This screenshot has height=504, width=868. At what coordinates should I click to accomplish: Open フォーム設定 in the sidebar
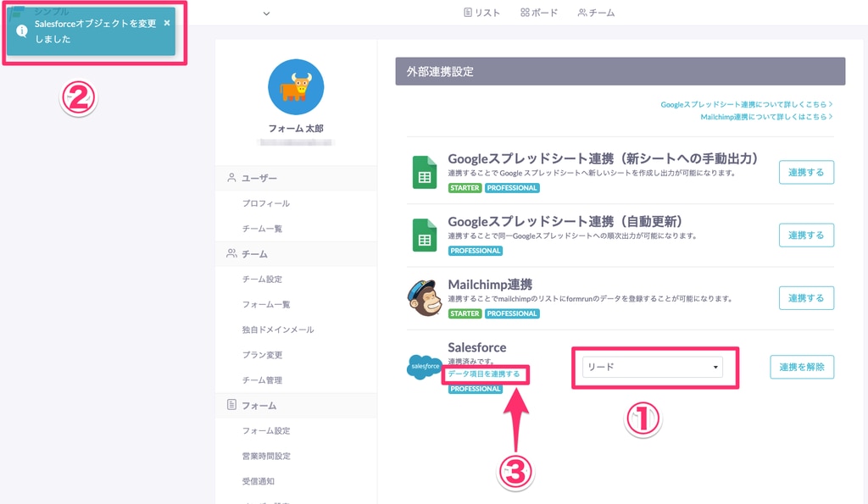point(265,430)
